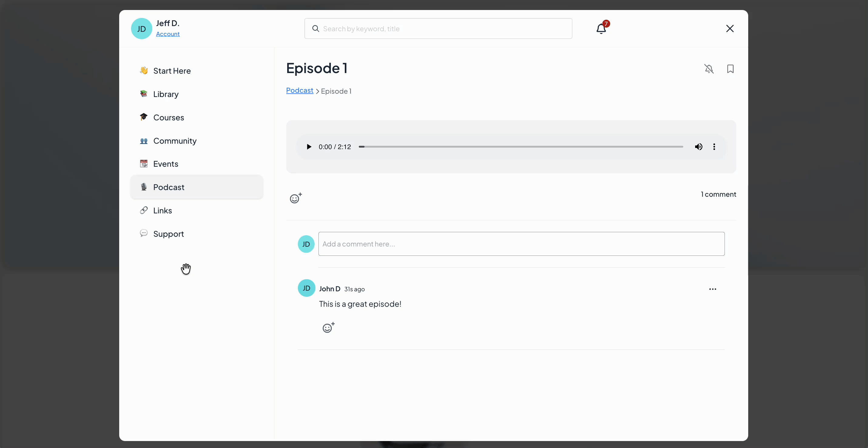
Task: Go back via Podcast breadcrumb link
Action: [299, 90]
